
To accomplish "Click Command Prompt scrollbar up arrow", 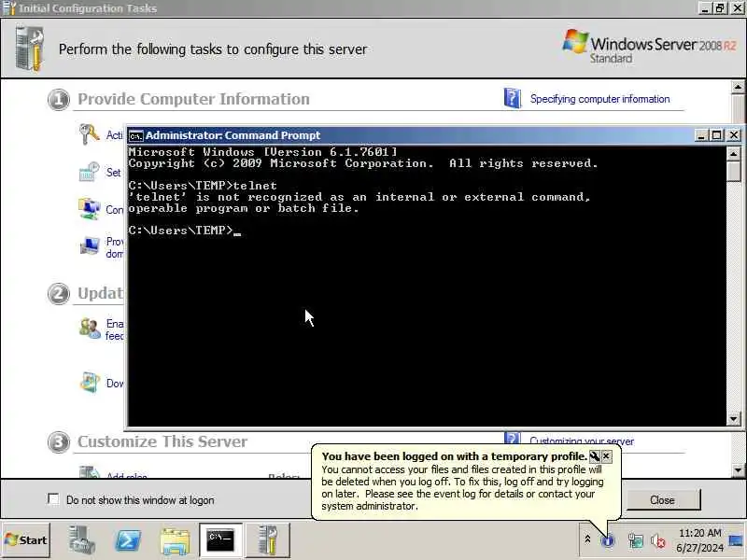I will 734,153.
